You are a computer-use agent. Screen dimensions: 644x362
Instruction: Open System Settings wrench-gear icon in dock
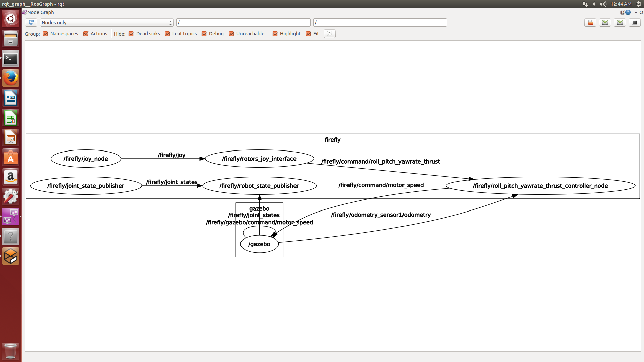coord(11,197)
